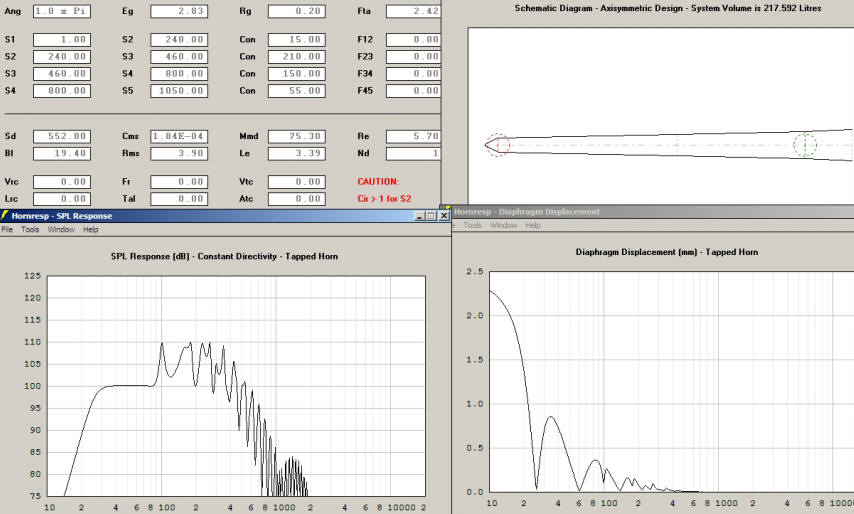This screenshot has height=514, width=854.
Task: Select the F45 input field
Action: (413, 91)
